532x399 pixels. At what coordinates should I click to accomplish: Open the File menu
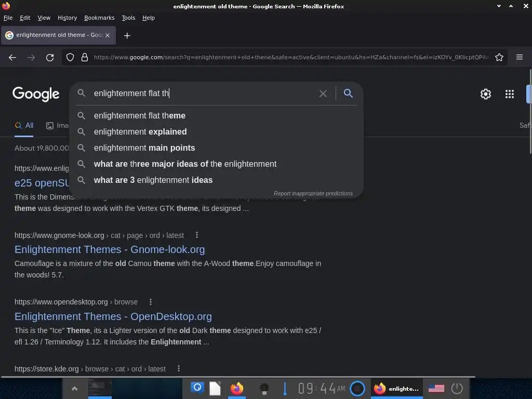8,18
